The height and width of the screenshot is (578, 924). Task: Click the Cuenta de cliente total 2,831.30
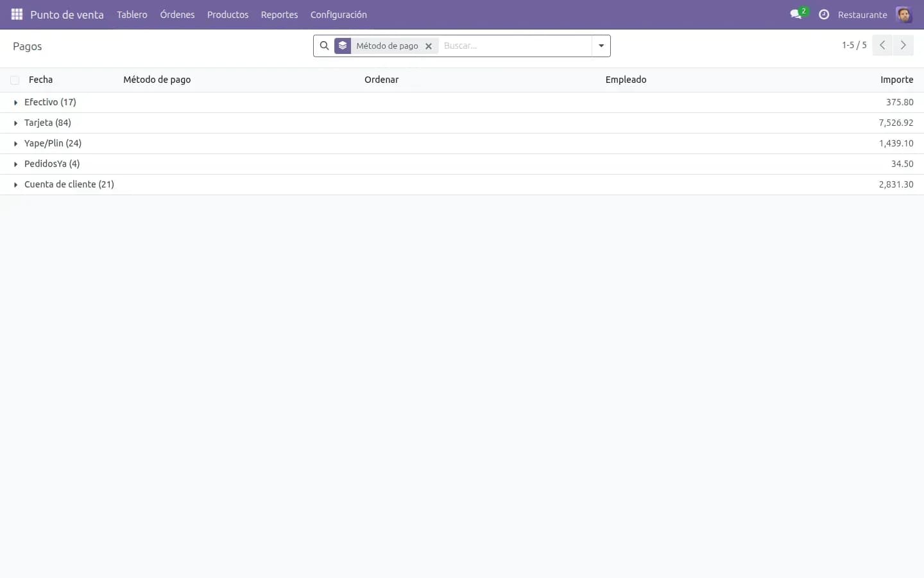click(896, 184)
